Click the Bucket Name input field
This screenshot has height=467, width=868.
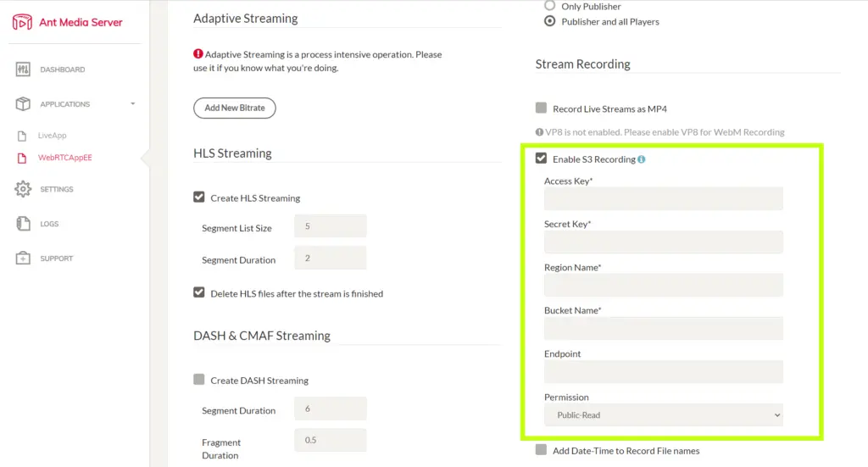663,328
